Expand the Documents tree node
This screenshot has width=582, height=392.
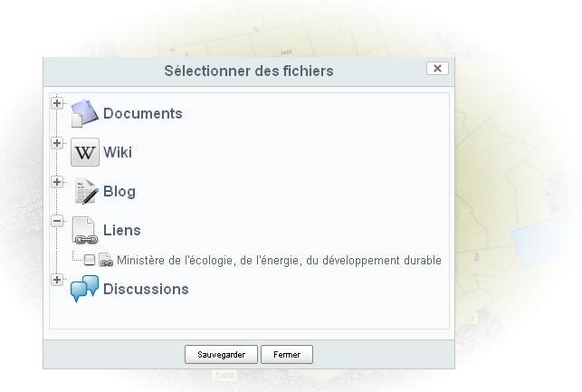coord(57,103)
